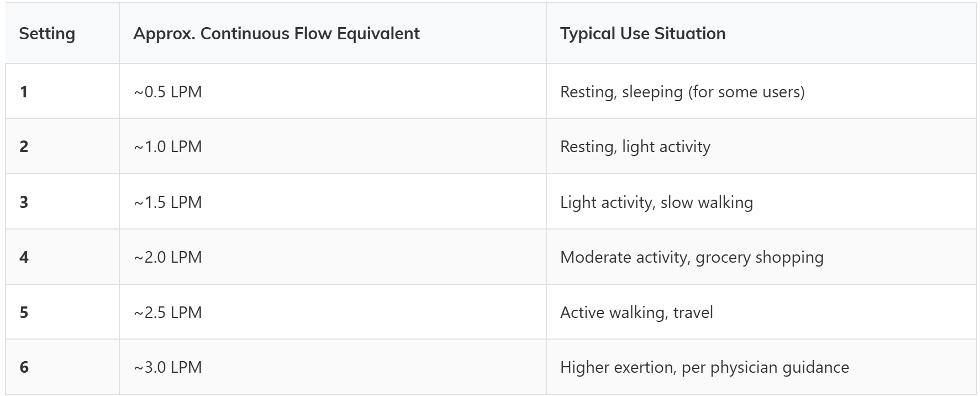Click the "Typical Use Situation" column header
The width and height of the screenshot is (980, 396).
(x=642, y=34)
